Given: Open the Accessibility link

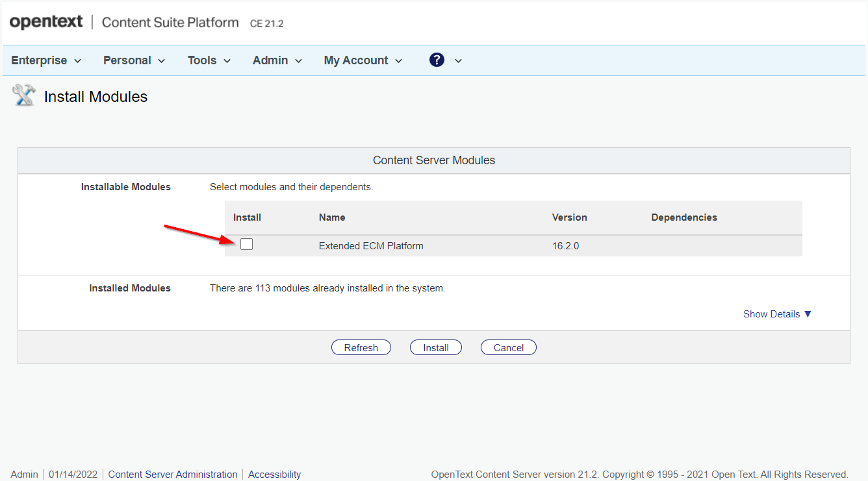Looking at the screenshot, I should 275,475.
